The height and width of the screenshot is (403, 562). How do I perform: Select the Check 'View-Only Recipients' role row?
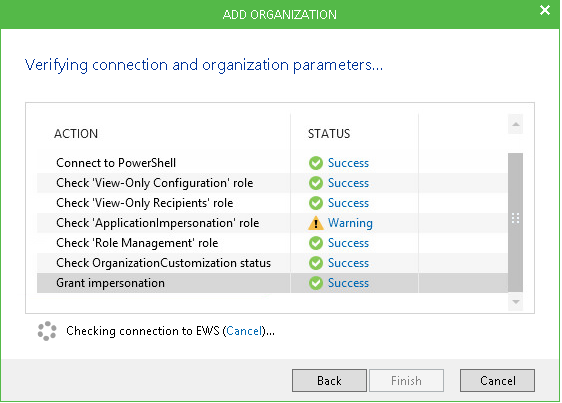272,203
